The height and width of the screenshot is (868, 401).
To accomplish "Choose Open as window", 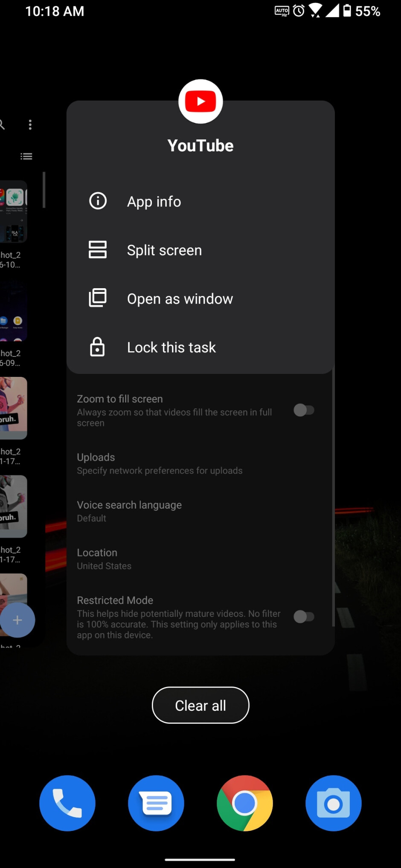I will click(180, 299).
